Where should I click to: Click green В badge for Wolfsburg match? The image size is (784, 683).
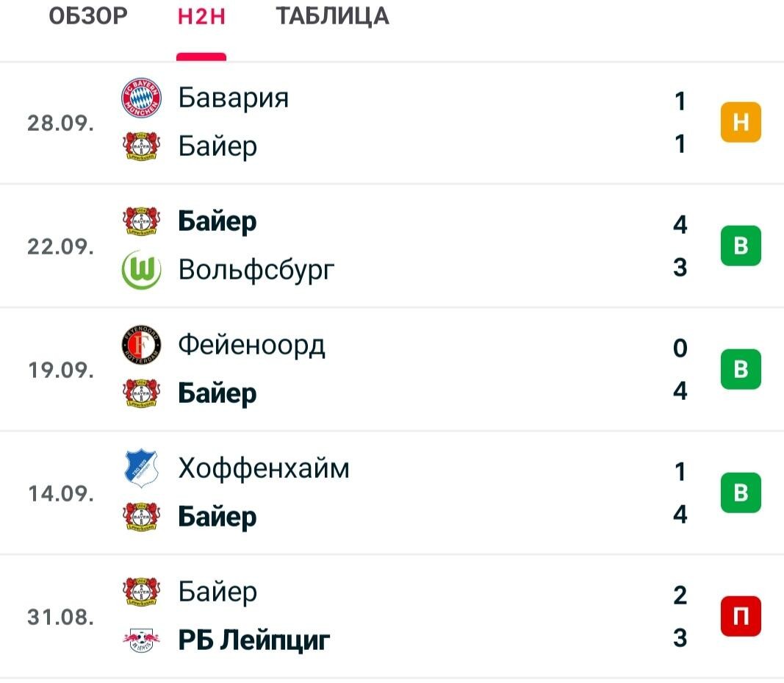tap(741, 246)
